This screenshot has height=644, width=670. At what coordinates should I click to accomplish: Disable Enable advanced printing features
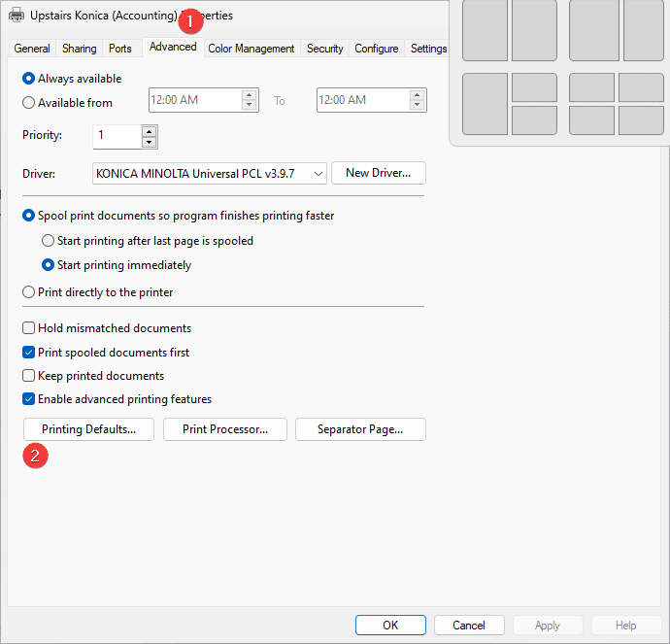pos(29,399)
